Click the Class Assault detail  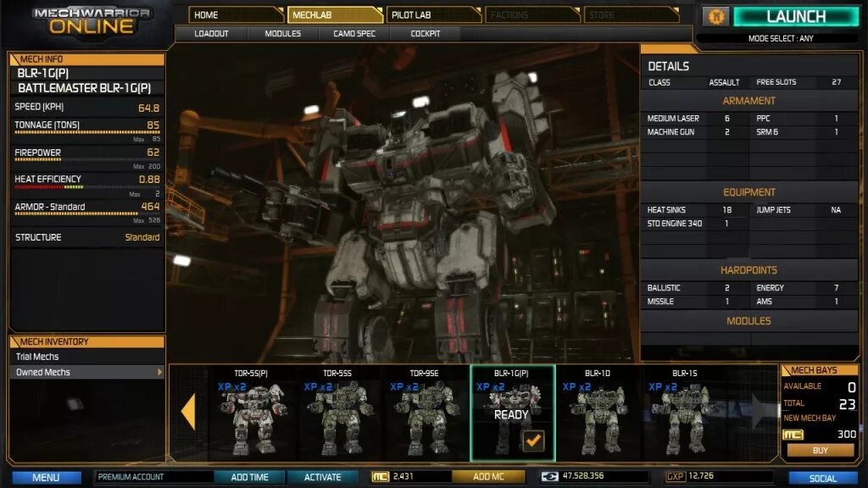tap(693, 82)
